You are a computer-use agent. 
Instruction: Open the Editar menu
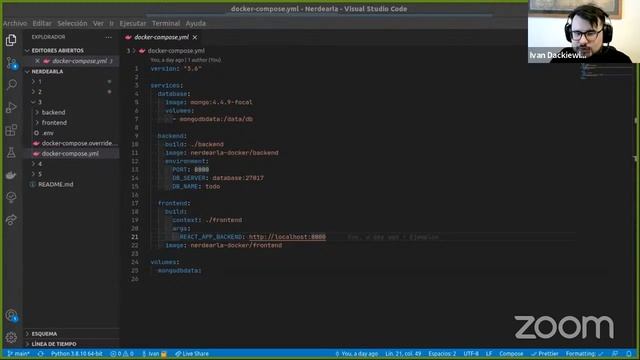(x=42, y=23)
